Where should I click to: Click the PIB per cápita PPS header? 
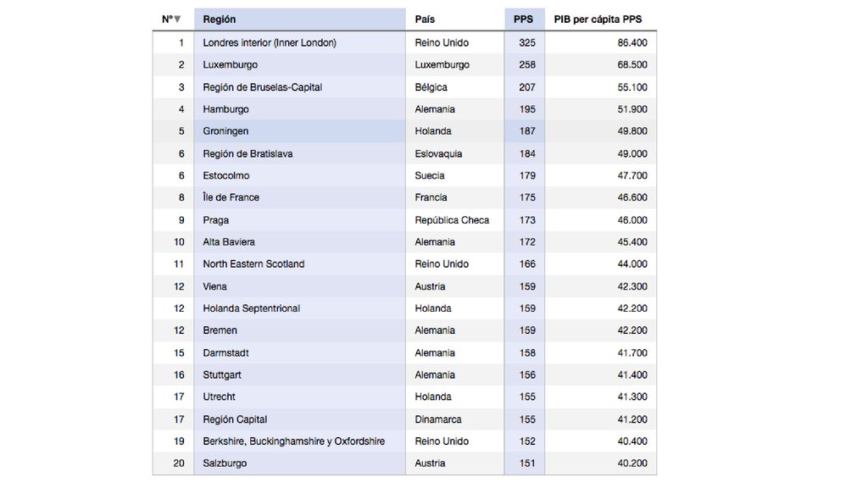(x=601, y=19)
